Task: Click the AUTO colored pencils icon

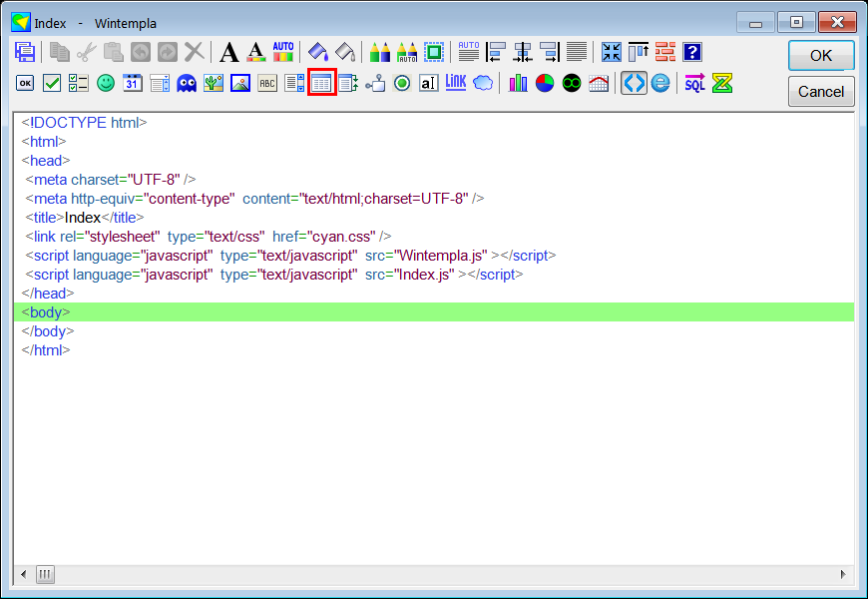Action: [407, 52]
